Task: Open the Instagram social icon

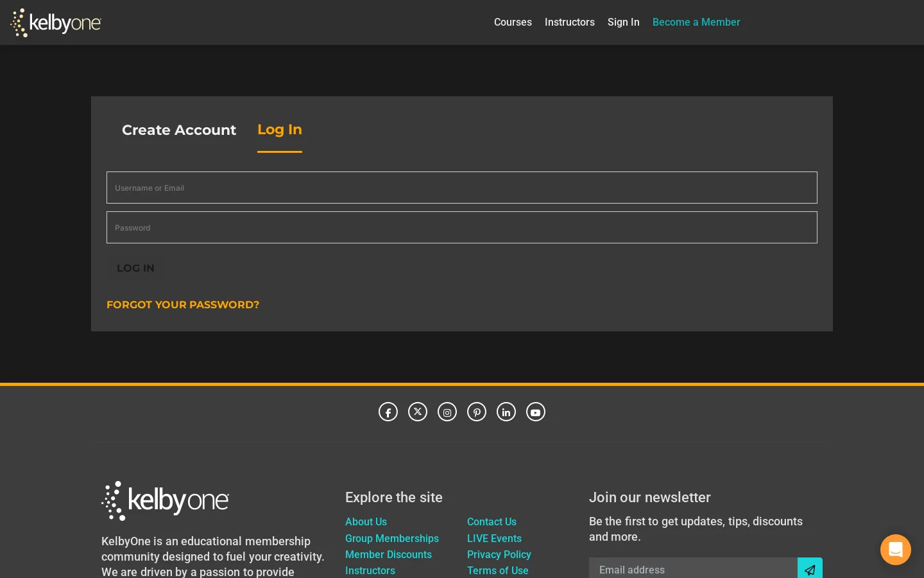Action: pos(447,412)
